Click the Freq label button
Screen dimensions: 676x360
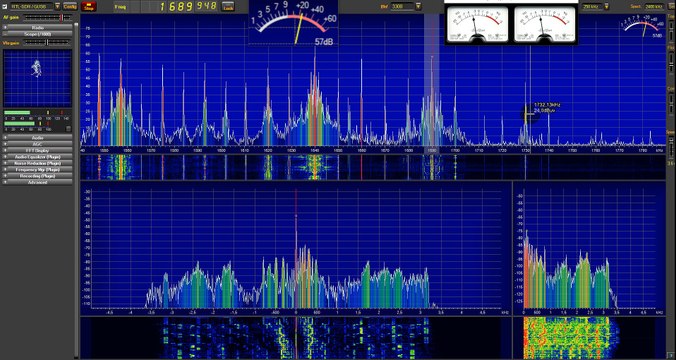pos(121,6)
